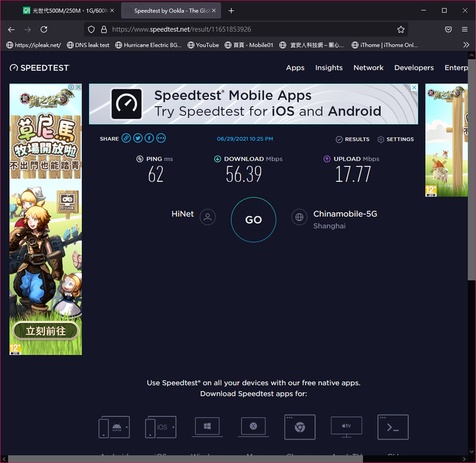Click the right side game ad
The width and height of the screenshot is (476, 463).
pyautogui.click(x=446, y=140)
